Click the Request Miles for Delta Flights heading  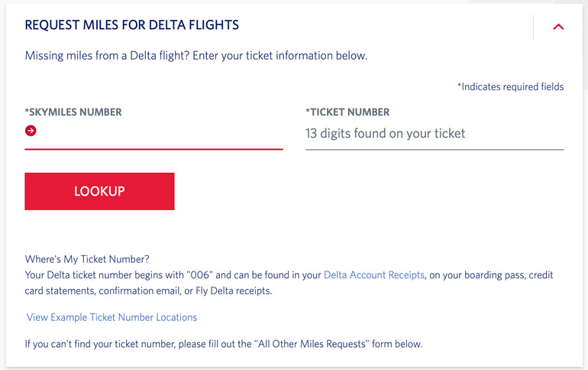131,25
